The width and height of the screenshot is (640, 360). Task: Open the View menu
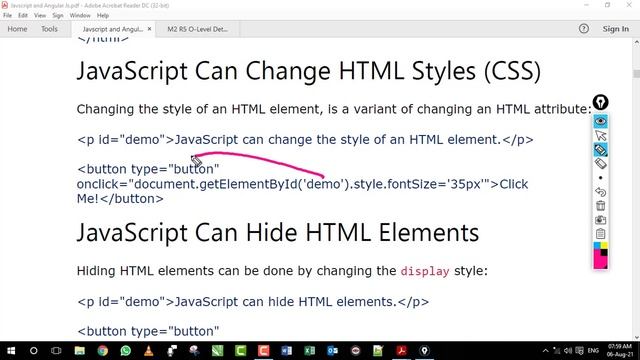pyautogui.click(x=40, y=15)
